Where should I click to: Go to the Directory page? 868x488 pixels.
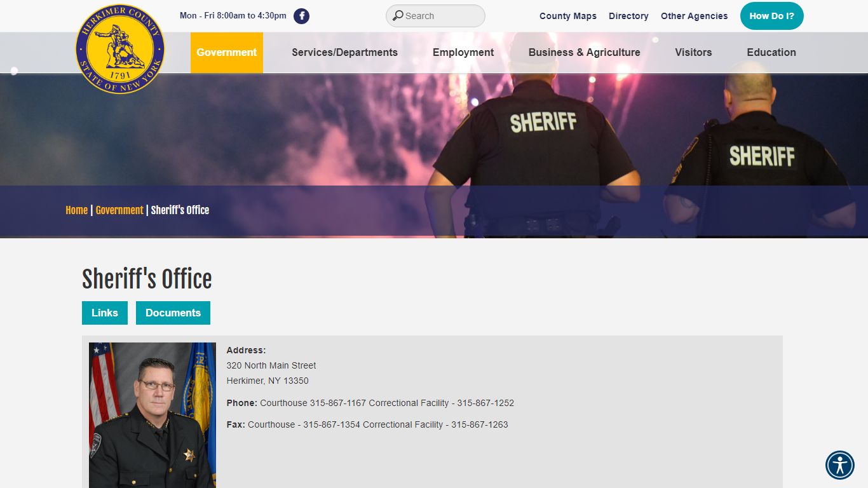tap(628, 16)
